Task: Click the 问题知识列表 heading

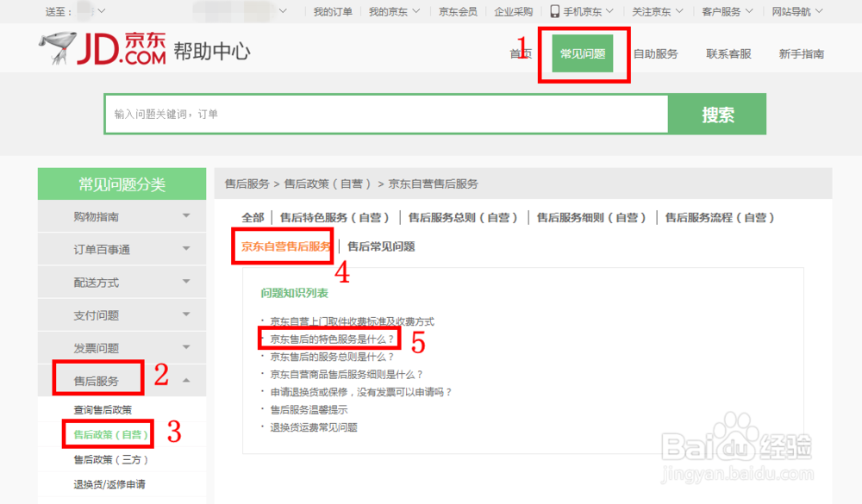Action: click(294, 293)
